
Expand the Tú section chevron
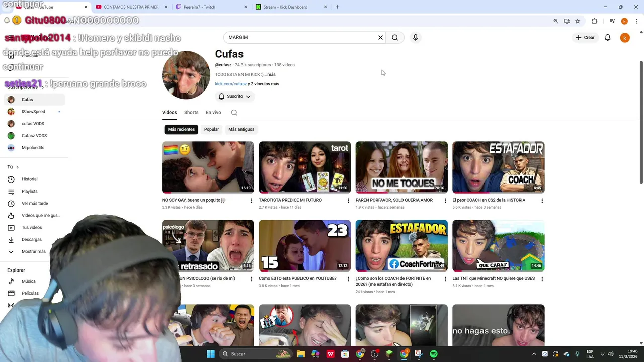pyautogui.click(x=17, y=167)
